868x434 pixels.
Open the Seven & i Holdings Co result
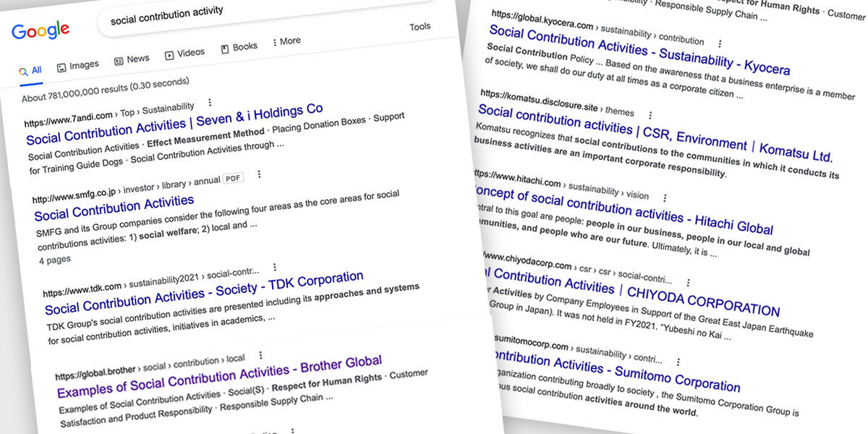[x=174, y=122]
